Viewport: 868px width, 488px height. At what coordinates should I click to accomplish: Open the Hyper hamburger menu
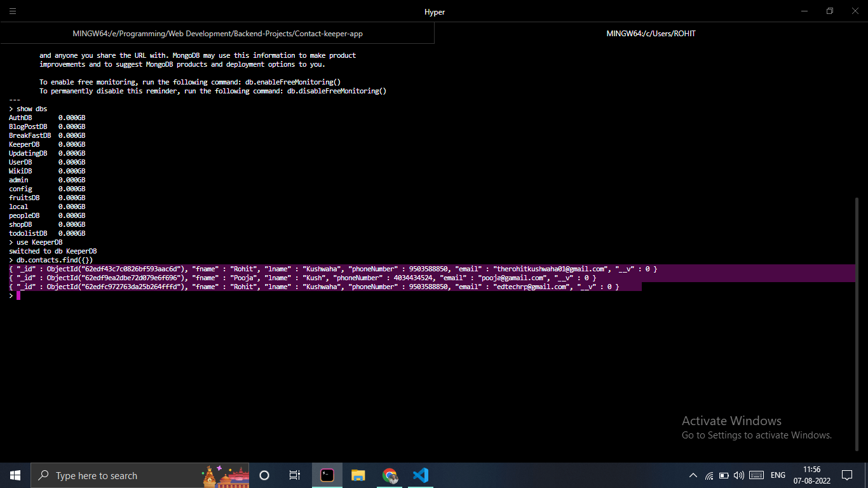click(x=13, y=11)
